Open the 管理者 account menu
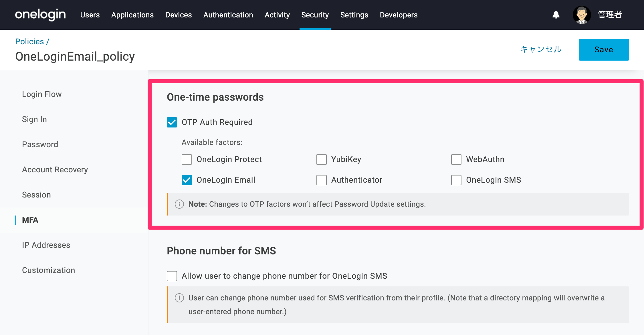The image size is (644, 335). [x=610, y=15]
